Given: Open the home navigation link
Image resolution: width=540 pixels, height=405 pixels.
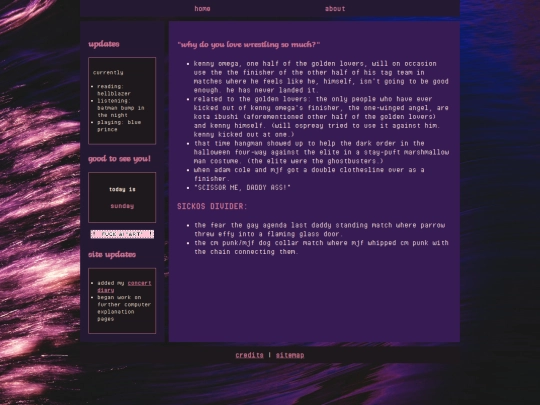Looking at the screenshot, I should pos(202,9).
